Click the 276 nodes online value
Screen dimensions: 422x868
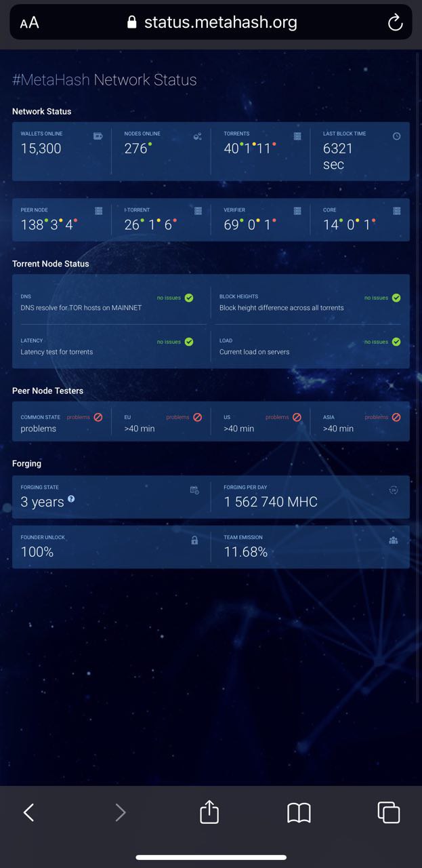pos(135,149)
